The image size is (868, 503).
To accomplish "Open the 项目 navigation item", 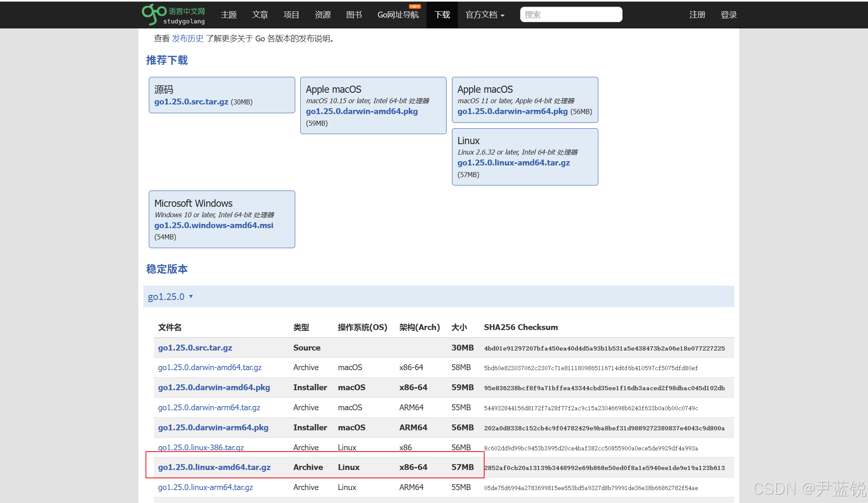I will pyautogui.click(x=291, y=15).
